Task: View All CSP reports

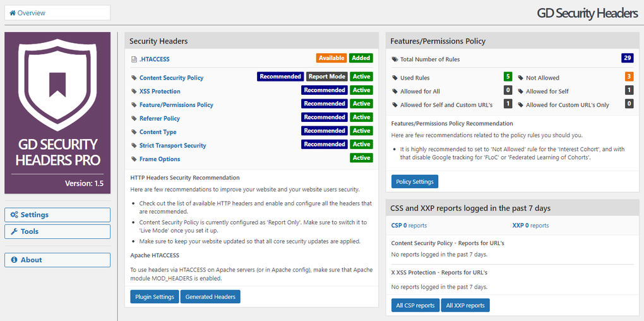Action: (x=415, y=306)
